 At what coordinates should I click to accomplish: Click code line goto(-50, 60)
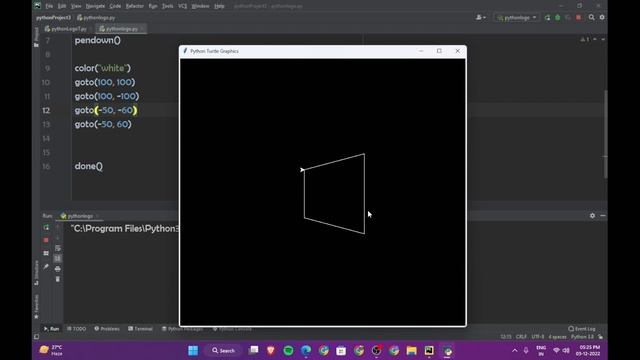(x=103, y=124)
